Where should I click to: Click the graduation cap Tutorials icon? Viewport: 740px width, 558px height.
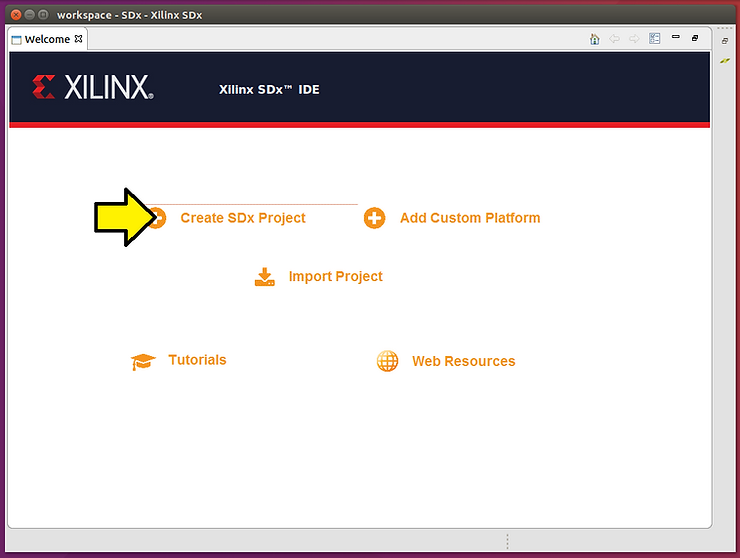coord(143,362)
